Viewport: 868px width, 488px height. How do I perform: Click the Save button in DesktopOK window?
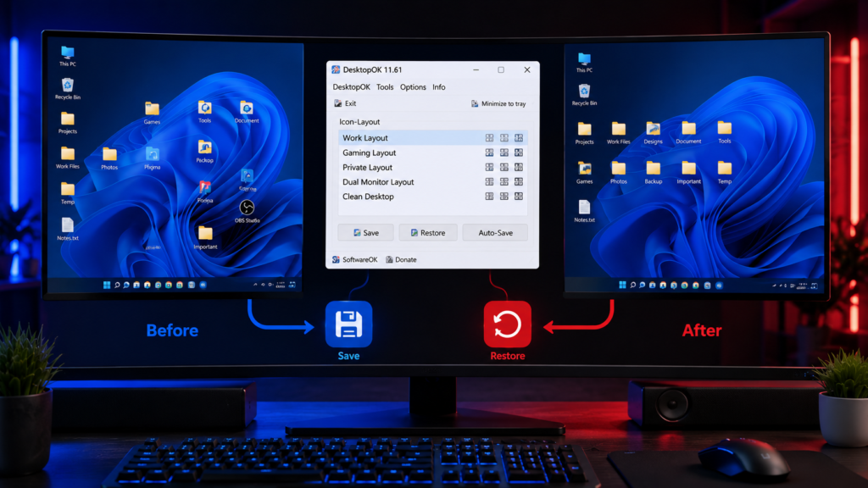click(366, 233)
